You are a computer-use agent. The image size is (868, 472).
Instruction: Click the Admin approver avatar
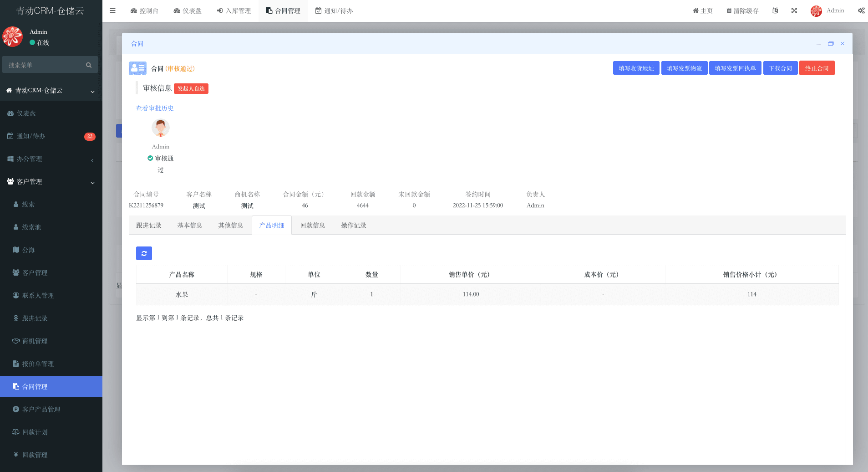coord(161,128)
